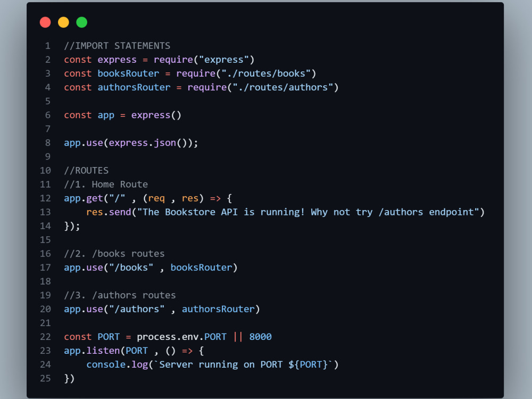Image resolution: width=532 pixels, height=399 pixels.
Task: Click 'authorsRouter' argument on line 20
Action: click(218, 310)
